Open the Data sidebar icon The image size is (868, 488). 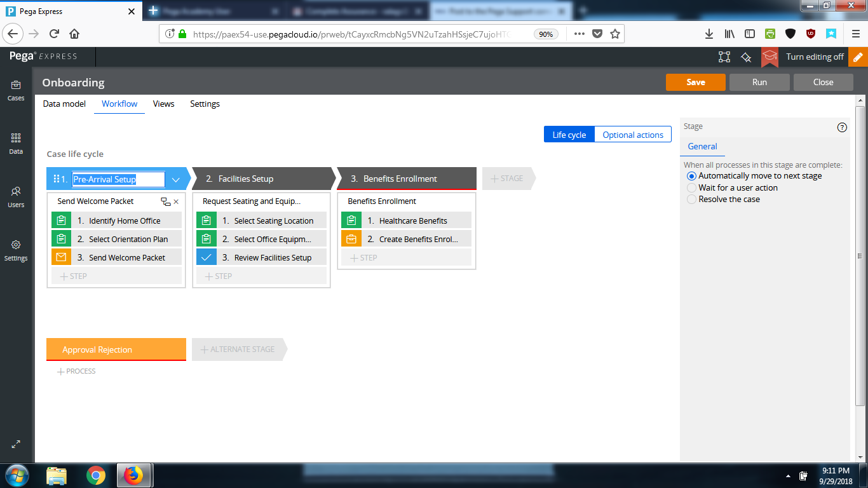point(16,143)
